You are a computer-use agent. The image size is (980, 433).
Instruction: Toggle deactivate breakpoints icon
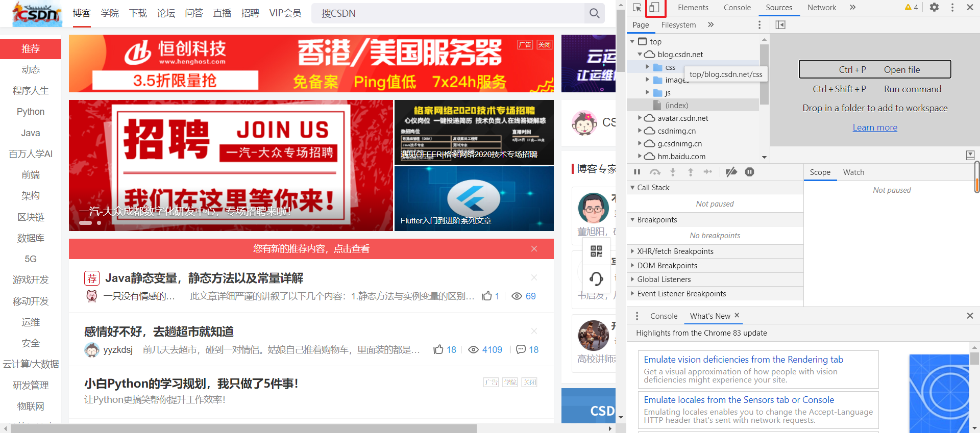pos(731,172)
